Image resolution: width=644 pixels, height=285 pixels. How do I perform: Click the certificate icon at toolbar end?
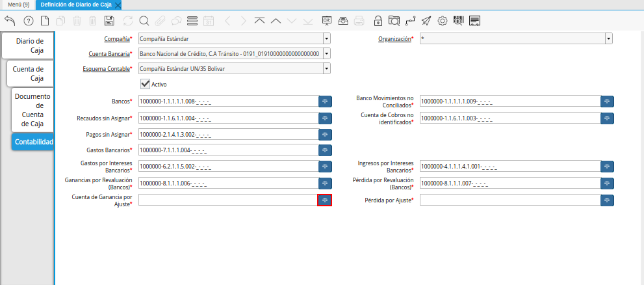(x=475, y=21)
